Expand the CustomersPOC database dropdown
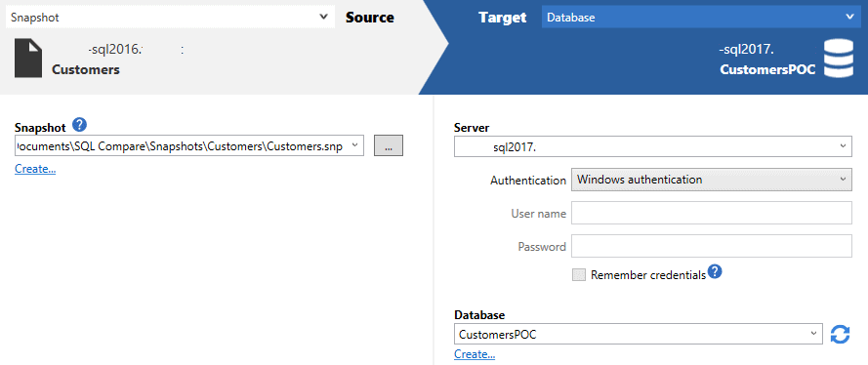 coord(639,334)
